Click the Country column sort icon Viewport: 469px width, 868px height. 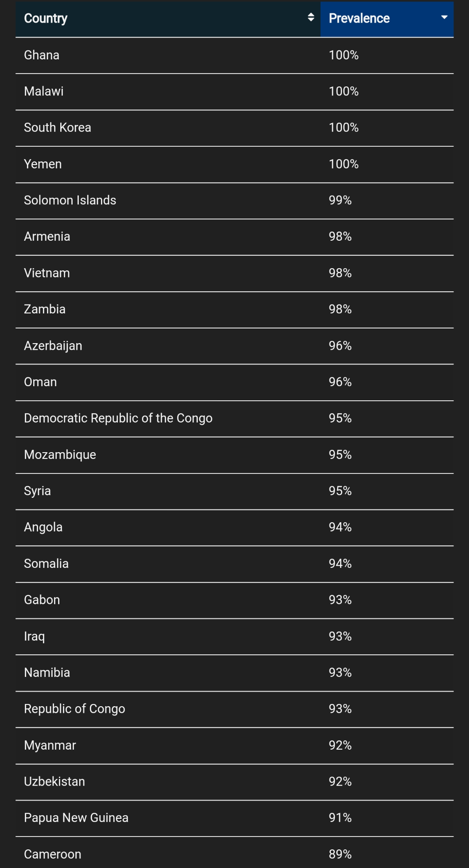[x=311, y=17]
